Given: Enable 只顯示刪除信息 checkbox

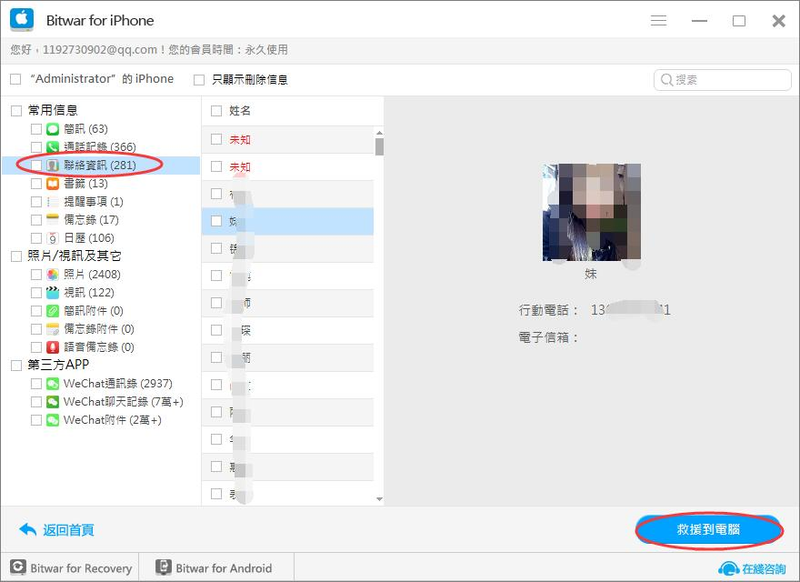Looking at the screenshot, I should [199, 80].
